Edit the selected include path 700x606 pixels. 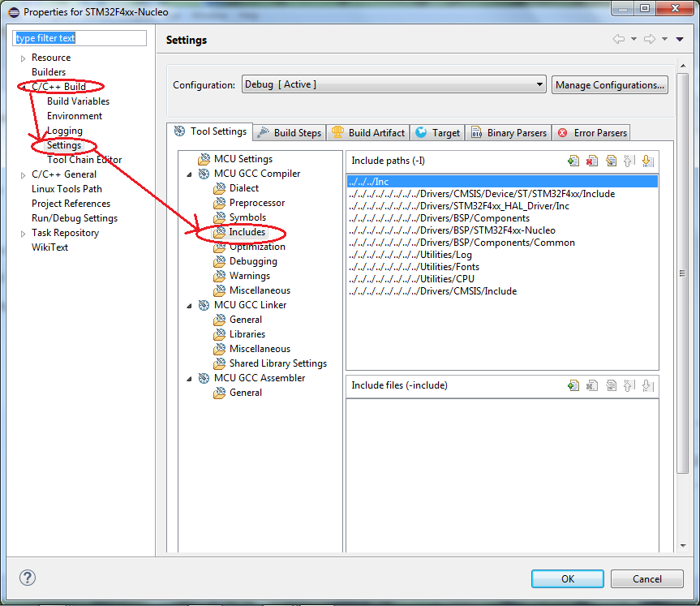coord(611,161)
